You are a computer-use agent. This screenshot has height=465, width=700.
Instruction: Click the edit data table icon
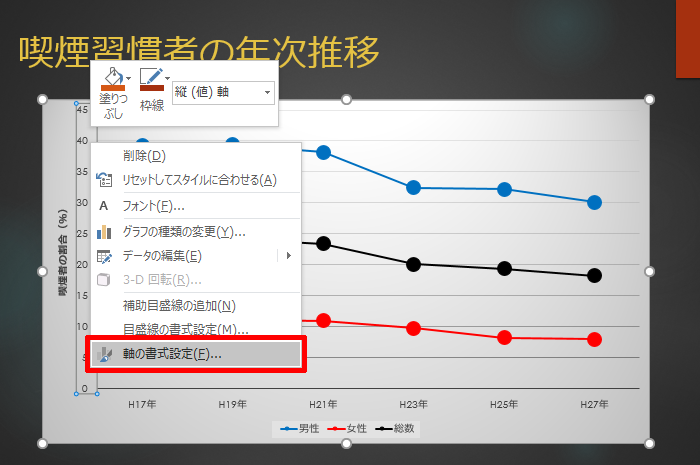pyautogui.click(x=104, y=256)
